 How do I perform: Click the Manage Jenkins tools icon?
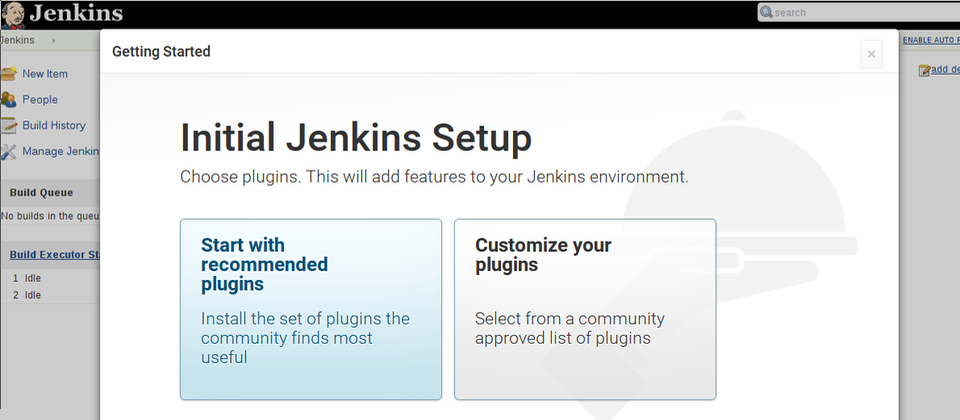click(9, 152)
